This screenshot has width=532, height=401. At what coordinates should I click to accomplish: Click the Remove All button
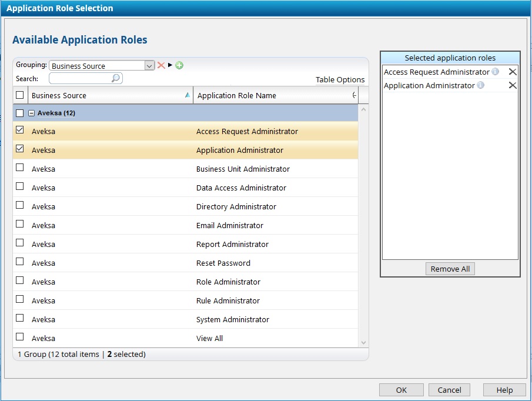click(450, 269)
